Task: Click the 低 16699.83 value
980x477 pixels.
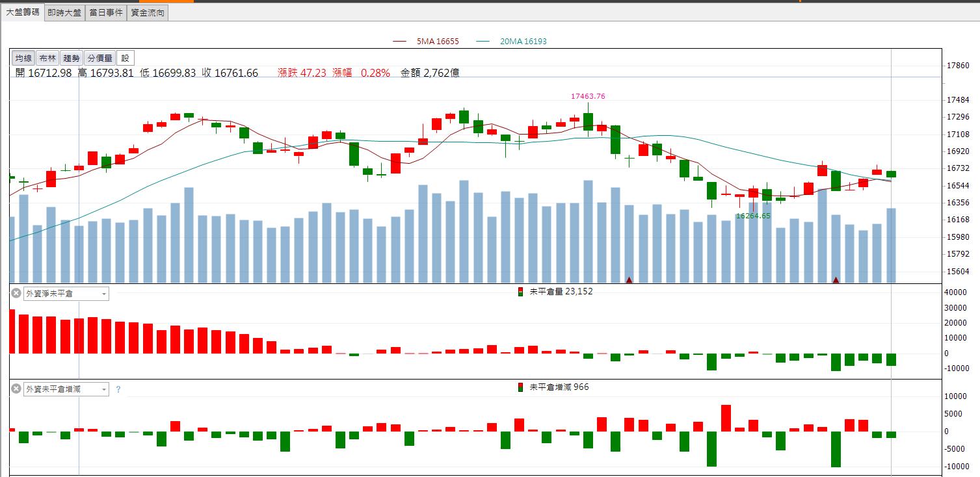Action: point(168,73)
